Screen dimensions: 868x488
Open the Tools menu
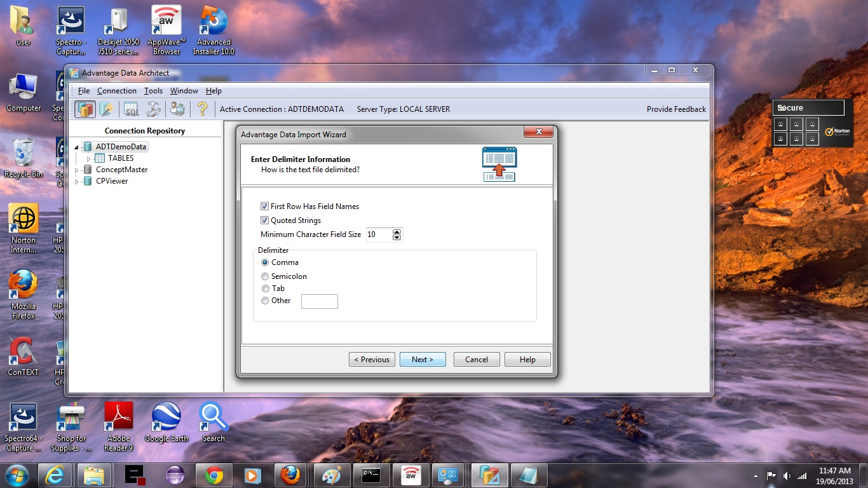153,91
